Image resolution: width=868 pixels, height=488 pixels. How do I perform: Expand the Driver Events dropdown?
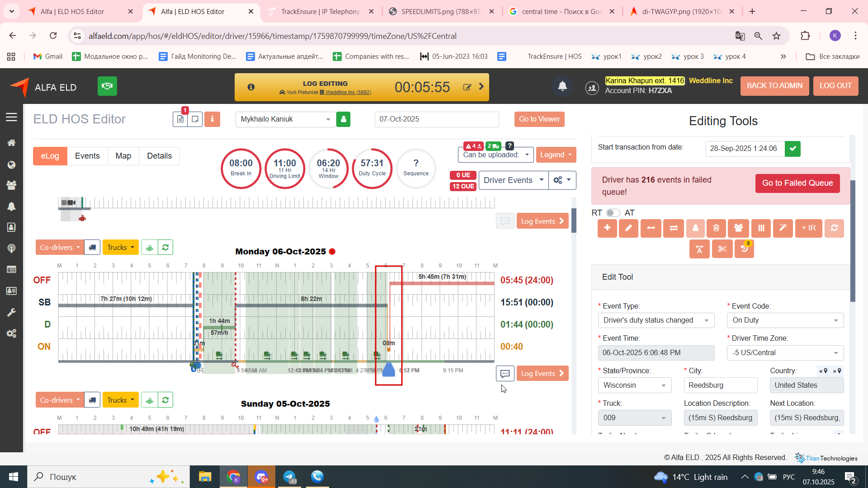[513, 180]
